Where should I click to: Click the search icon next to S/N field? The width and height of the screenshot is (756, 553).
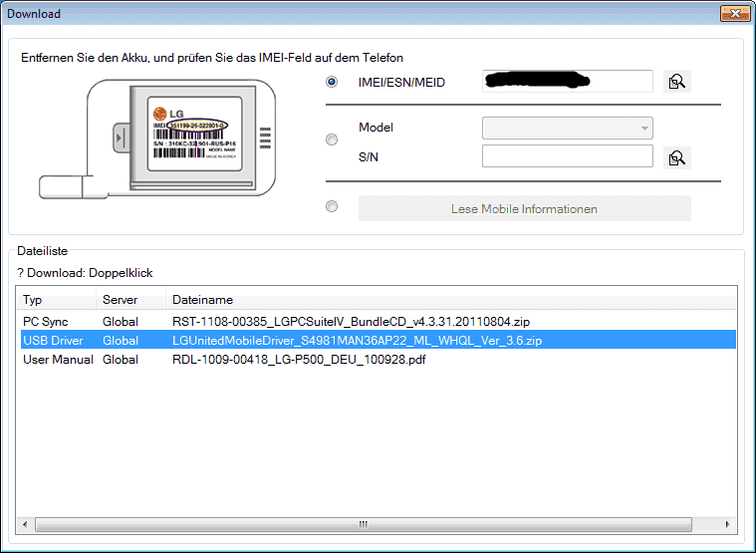tap(677, 157)
